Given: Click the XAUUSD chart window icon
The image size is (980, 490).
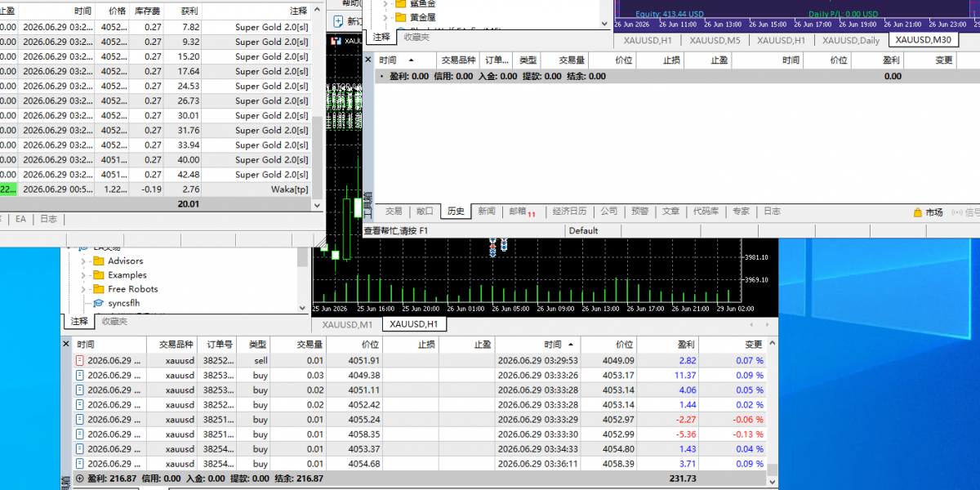Looking at the screenshot, I should [336, 40].
